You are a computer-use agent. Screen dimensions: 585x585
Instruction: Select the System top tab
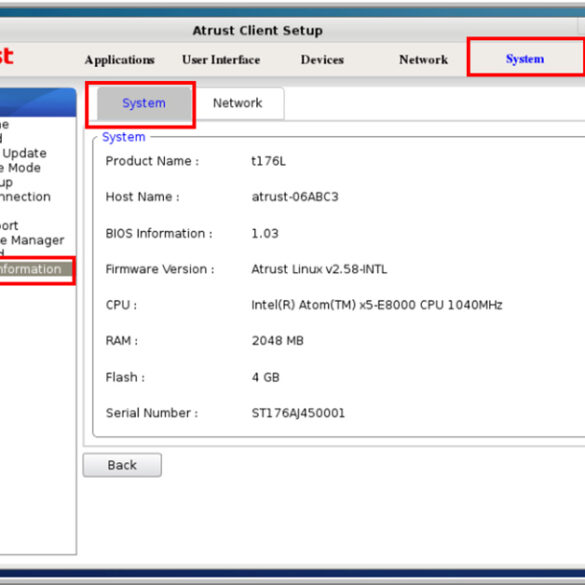coord(525,59)
